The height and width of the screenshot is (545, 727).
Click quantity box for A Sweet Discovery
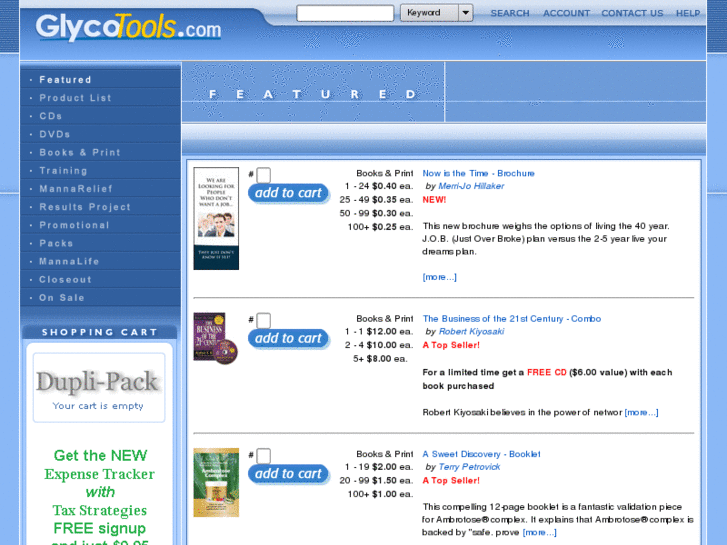pos(263,456)
